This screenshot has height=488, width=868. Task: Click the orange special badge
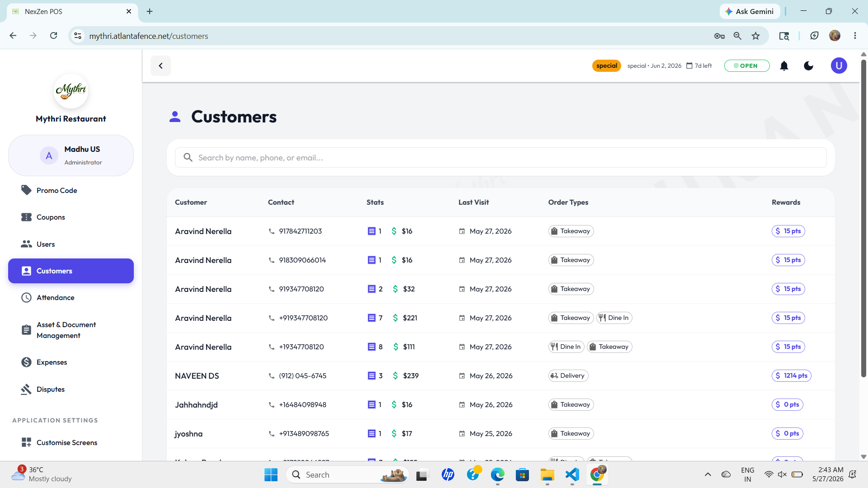[606, 66]
